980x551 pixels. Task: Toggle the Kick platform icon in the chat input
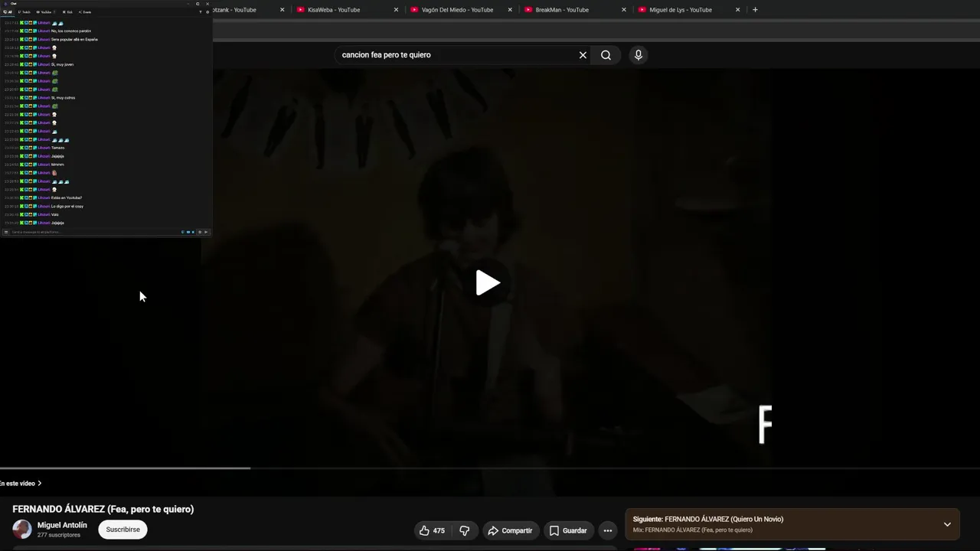[x=193, y=232]
